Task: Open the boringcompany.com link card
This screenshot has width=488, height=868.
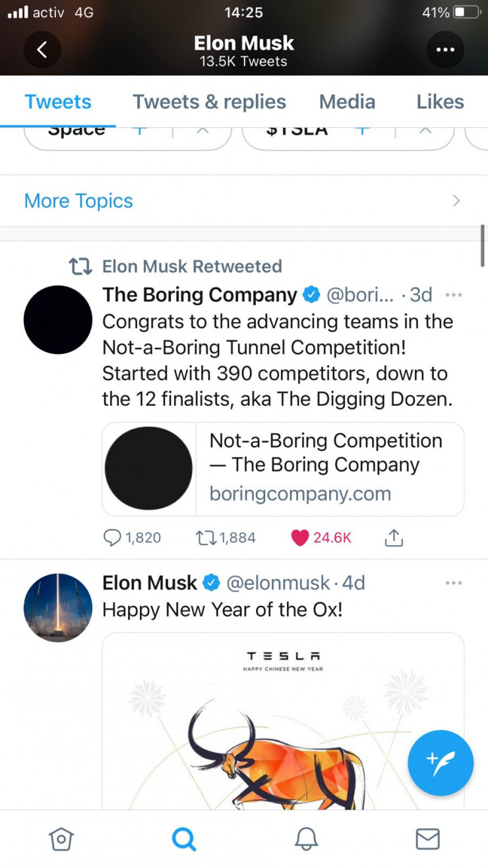Action: [282, 469]
